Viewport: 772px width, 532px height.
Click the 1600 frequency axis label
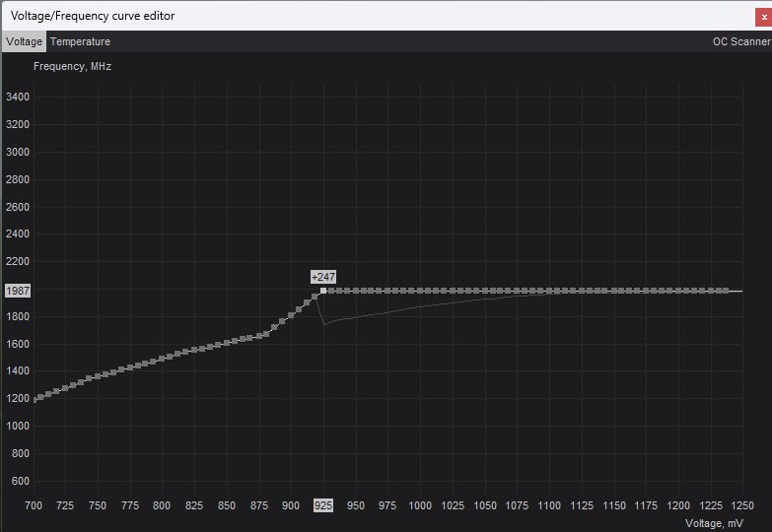(18, 344)
